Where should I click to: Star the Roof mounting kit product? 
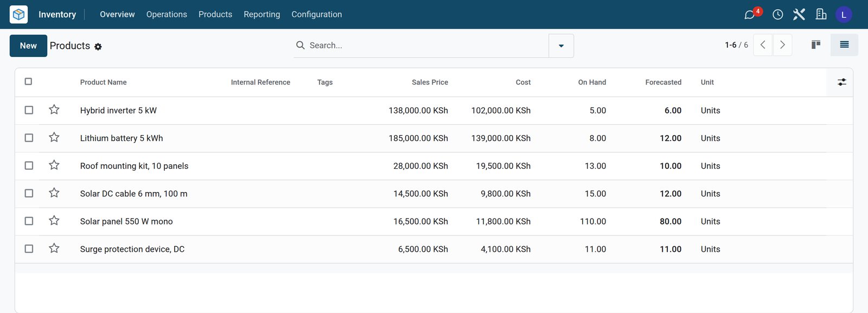[x=54, y=165]
